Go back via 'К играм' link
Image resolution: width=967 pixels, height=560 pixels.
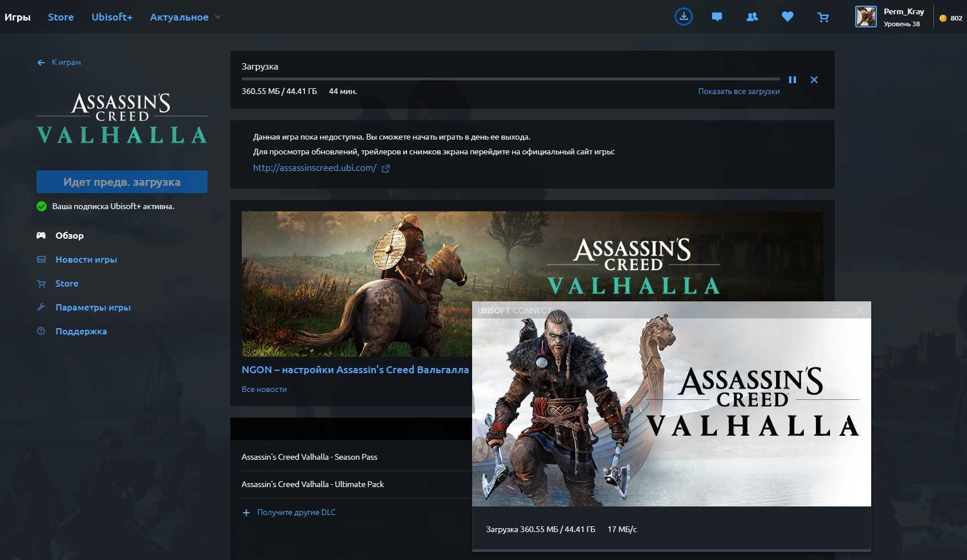tap(66, 62)
